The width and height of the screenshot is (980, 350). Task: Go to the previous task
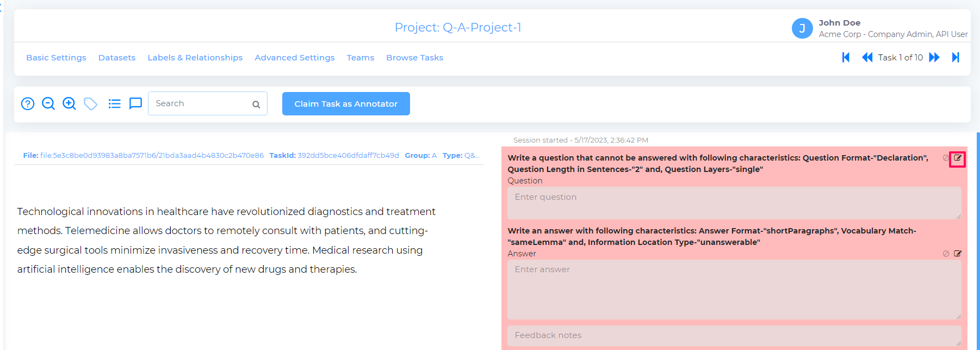point(867,57)
